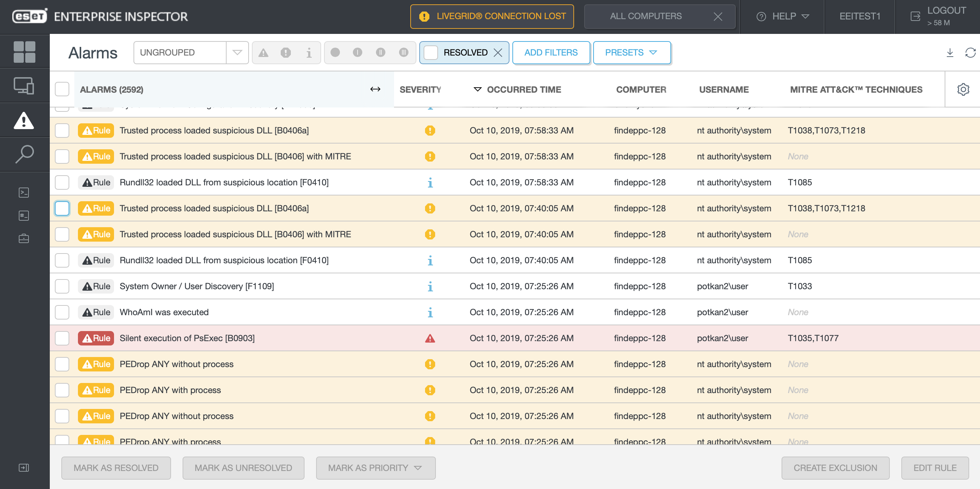This screenshot has width=980, height=489.
Task: Refresh the alarms table
Action: coord(971,53)
